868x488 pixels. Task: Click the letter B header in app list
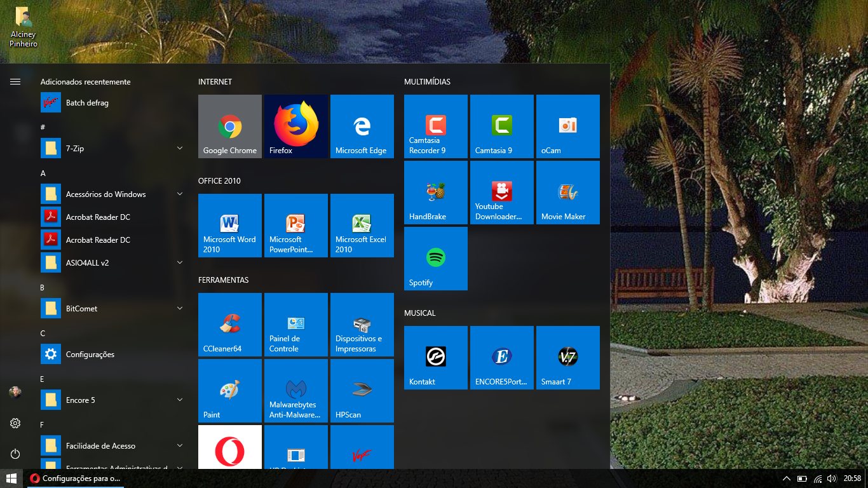pos(43,288)
